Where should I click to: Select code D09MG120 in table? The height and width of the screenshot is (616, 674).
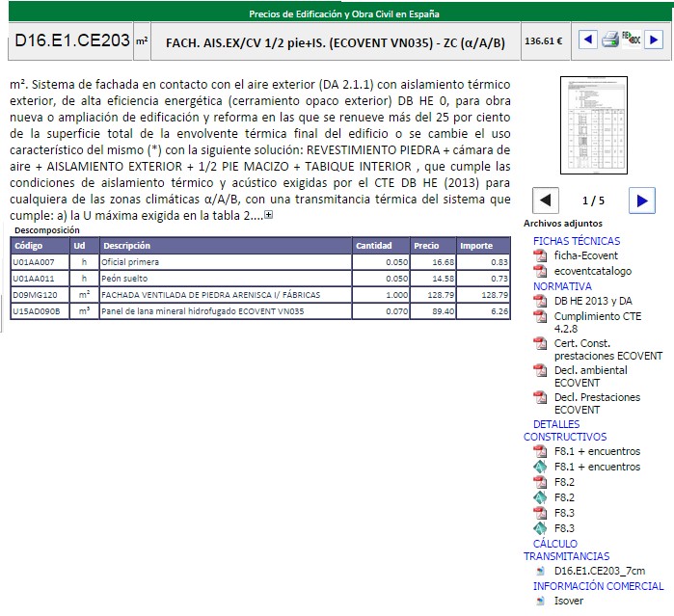35,295
